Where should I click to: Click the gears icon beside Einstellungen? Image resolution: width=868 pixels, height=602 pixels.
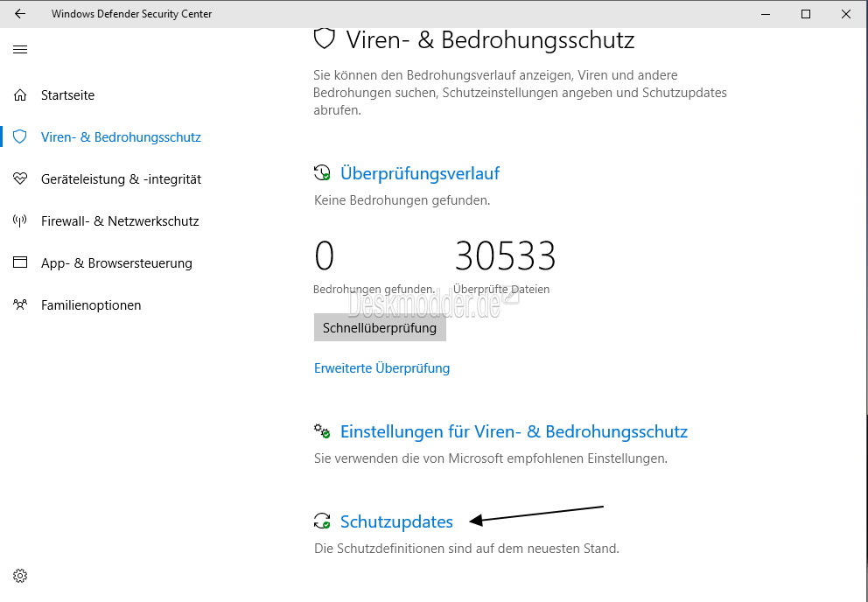[x=322, y=430]
